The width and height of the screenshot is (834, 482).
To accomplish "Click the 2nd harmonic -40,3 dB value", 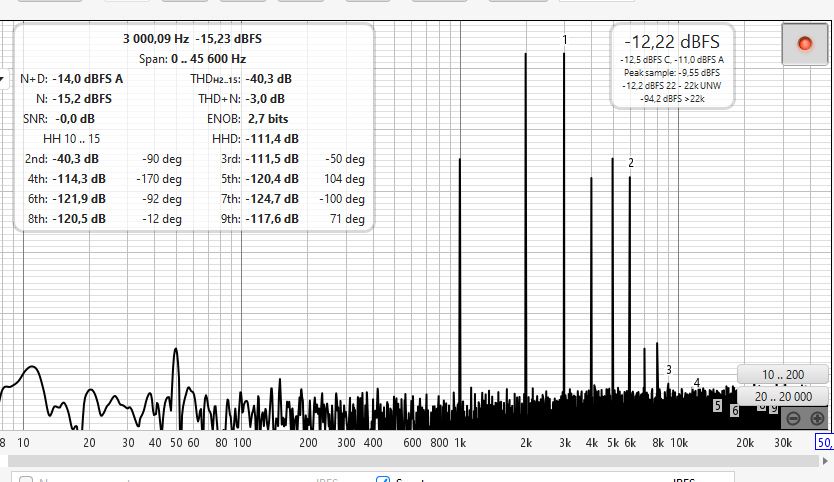I will tap(76, 159).
